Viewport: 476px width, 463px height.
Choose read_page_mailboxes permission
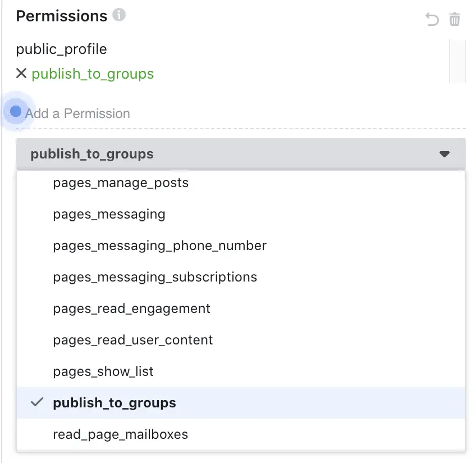(241, 434)
